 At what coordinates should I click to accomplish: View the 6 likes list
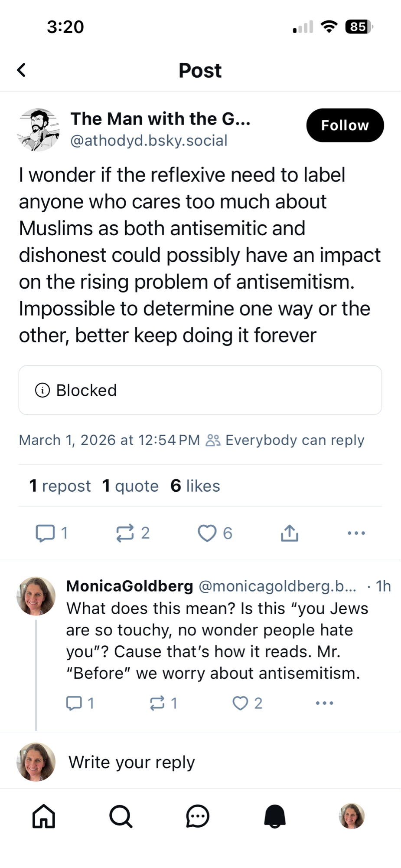coord(196,486)
